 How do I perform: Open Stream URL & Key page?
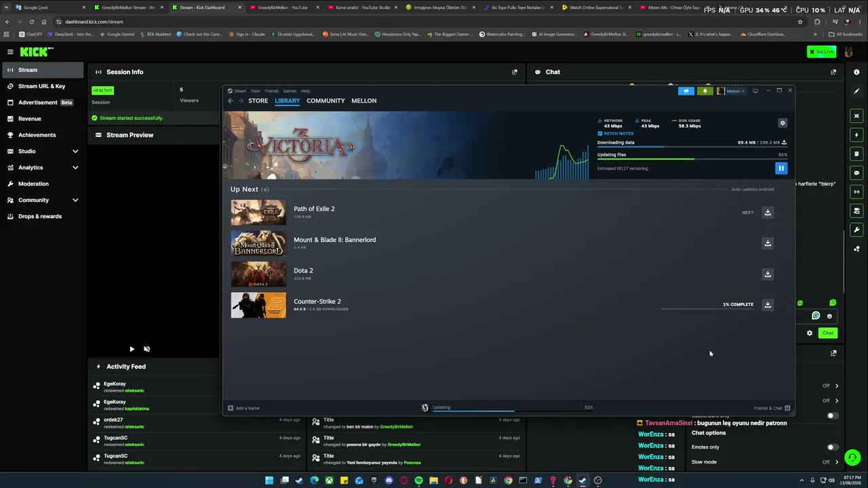click(42, 86)
